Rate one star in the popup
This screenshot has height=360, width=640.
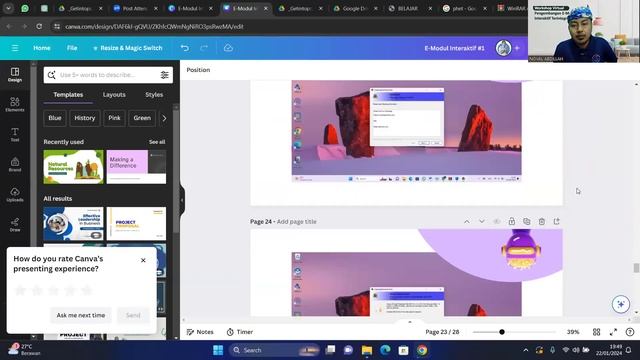click(x=20, y=290)
